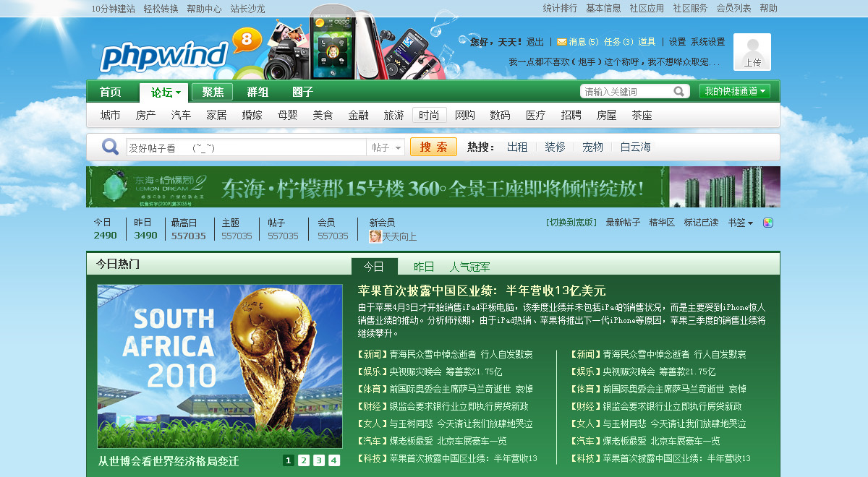
Task: Show slide 3 of slideshow
Action: coord(319,460)
